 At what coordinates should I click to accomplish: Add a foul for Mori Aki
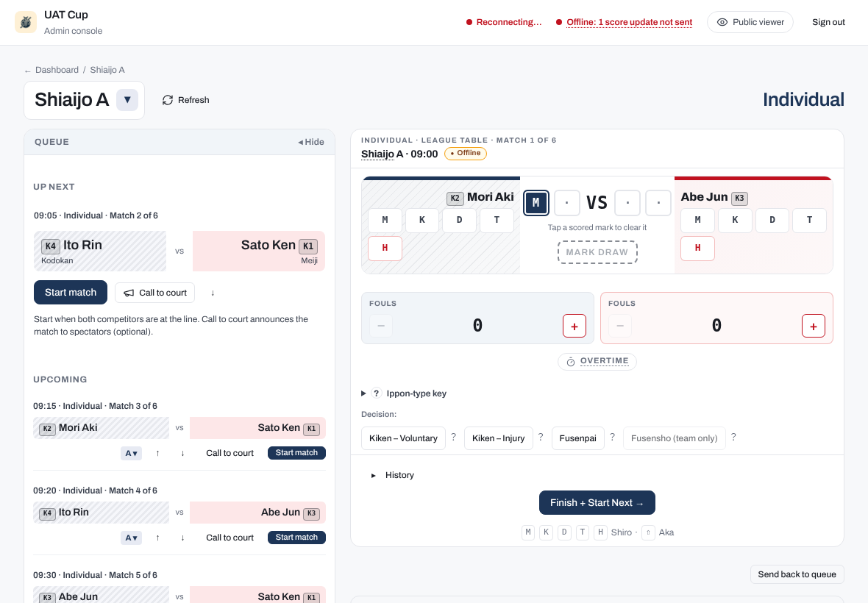(x=574, y=326)
